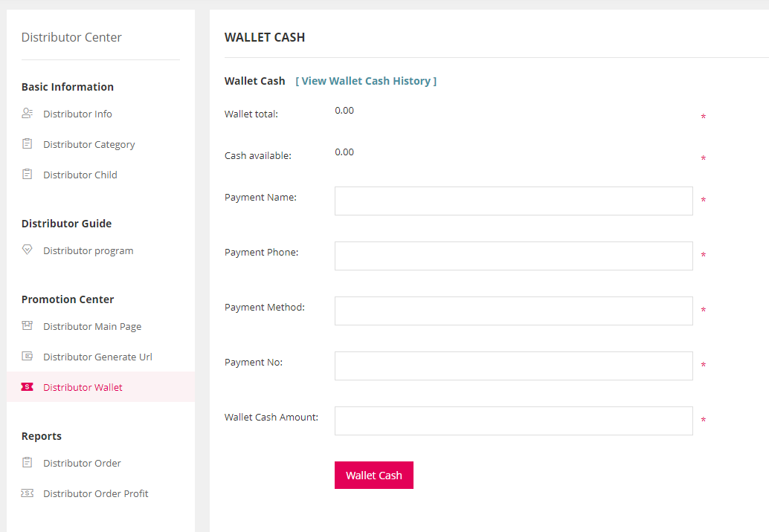769x532 pixels.
Task: Open the Distributor Info menu item
Action: tap(77, 114)
